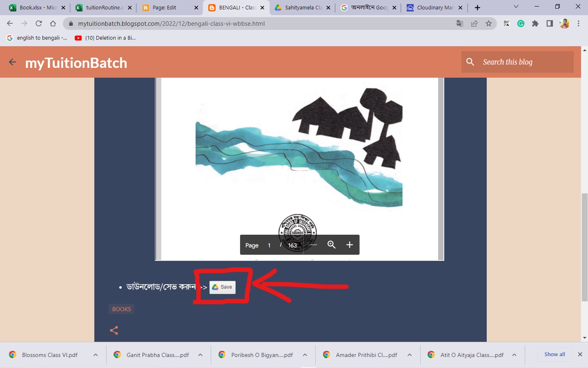This screenshot has width=588, height=368.
Task: Zoom in the PDF viewer
Action: coord(350,245)
